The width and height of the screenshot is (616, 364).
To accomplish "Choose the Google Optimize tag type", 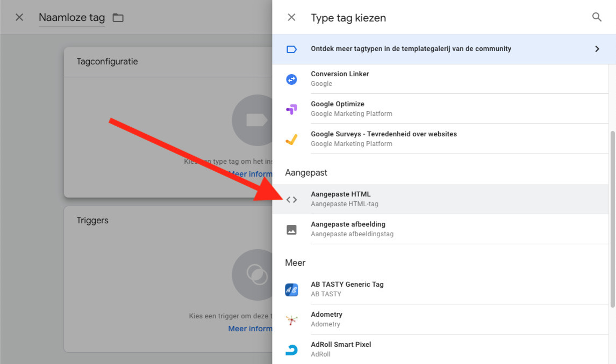I will tap(440, 109).
